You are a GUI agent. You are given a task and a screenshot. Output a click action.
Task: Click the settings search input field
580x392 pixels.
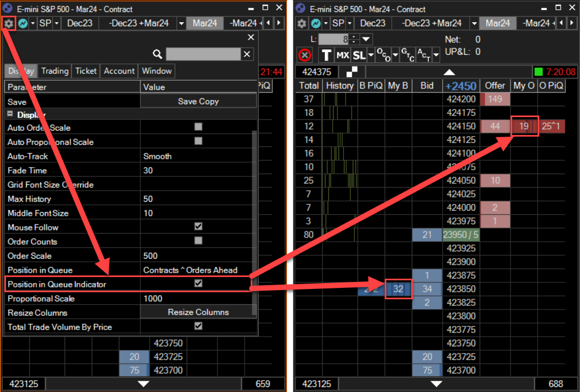tap(202, 54)
